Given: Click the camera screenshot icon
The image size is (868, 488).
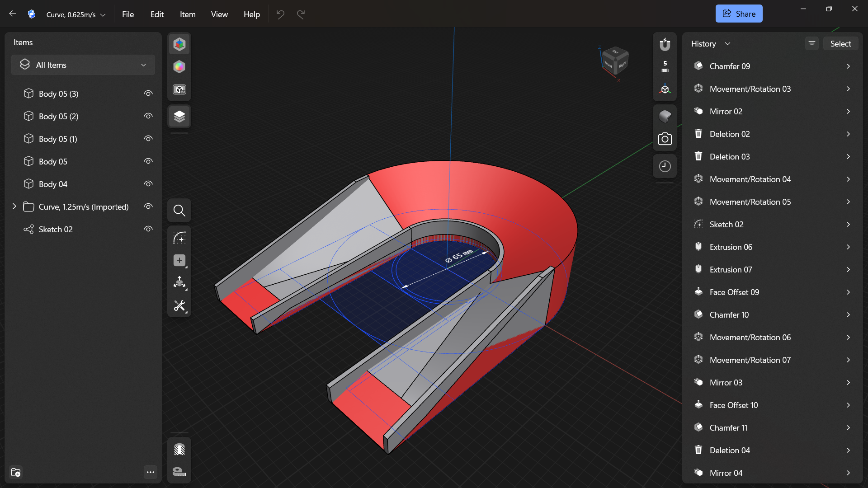Looking at the screenshot, I should coord(665,139).
